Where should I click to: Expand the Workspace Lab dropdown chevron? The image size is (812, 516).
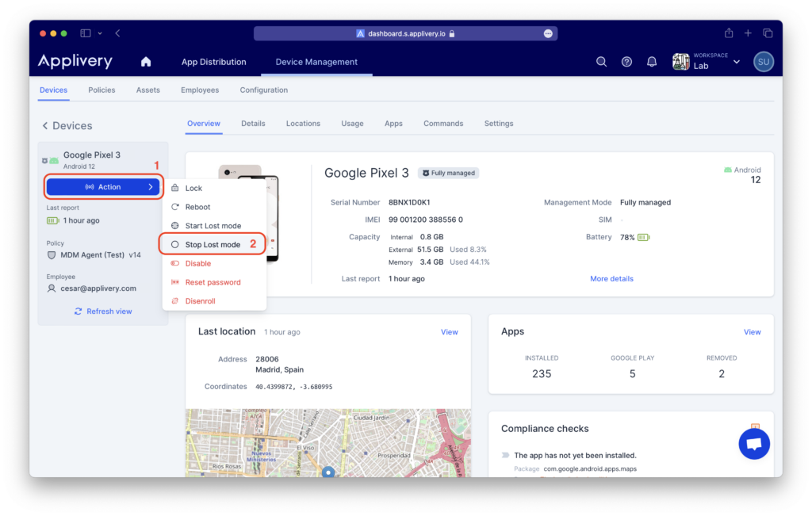[737, 62]
